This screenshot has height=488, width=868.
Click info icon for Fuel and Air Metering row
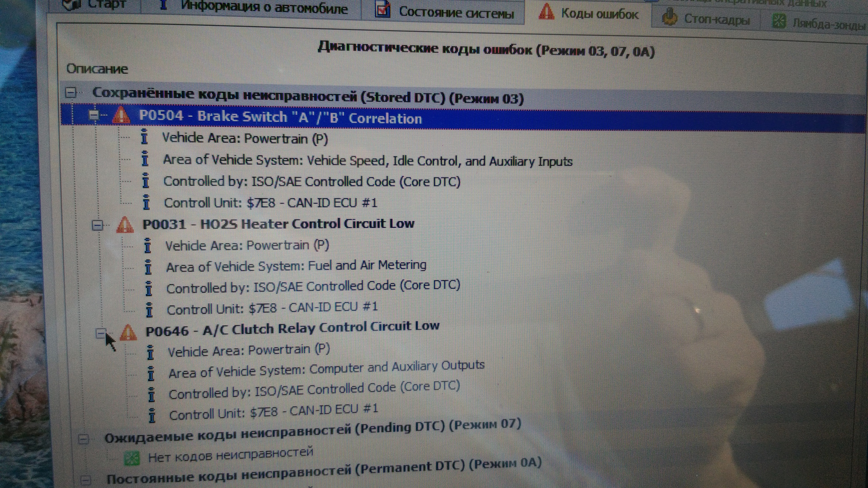click(x=148, y=267)
